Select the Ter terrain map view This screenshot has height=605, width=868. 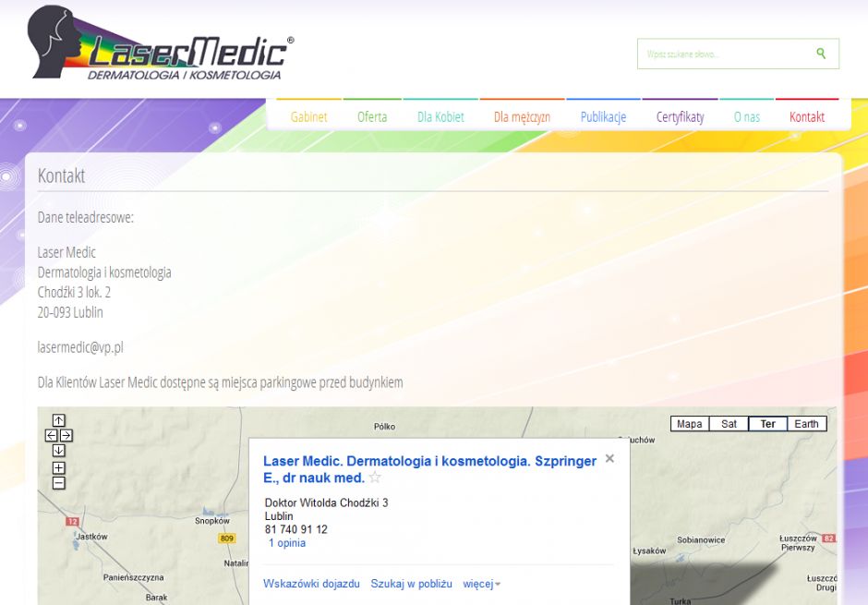[767, 424]
